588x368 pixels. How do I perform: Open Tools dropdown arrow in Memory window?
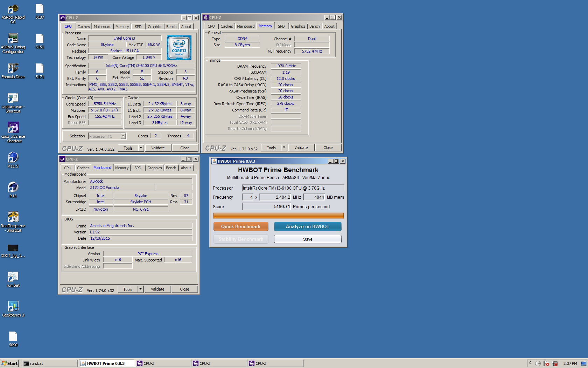click(x=284, y=148)
